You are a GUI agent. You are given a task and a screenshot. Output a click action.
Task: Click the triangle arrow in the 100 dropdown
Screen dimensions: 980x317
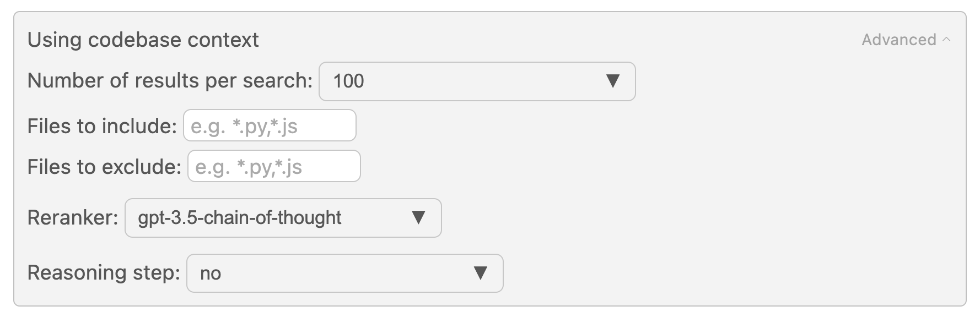[x=612, y=81]
